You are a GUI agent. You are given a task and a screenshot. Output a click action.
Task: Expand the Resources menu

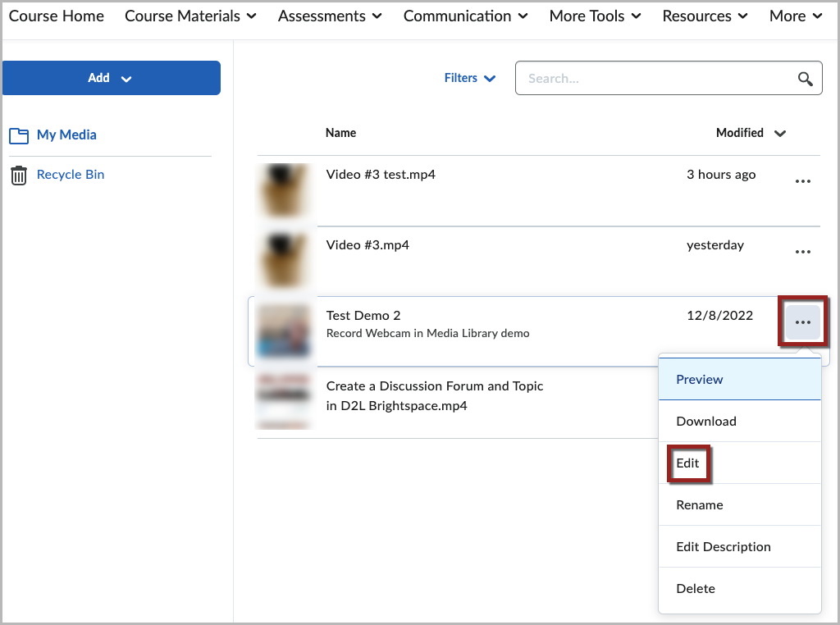point(705,16)
